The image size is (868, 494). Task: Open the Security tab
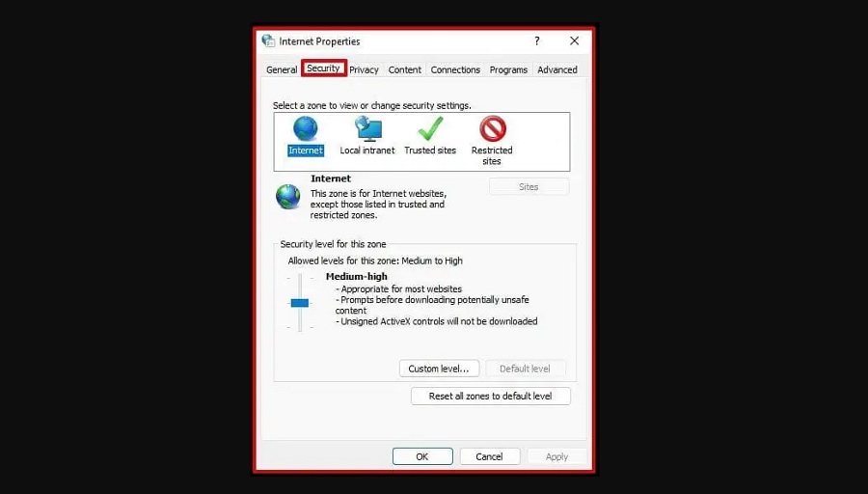tap(323, 69)
